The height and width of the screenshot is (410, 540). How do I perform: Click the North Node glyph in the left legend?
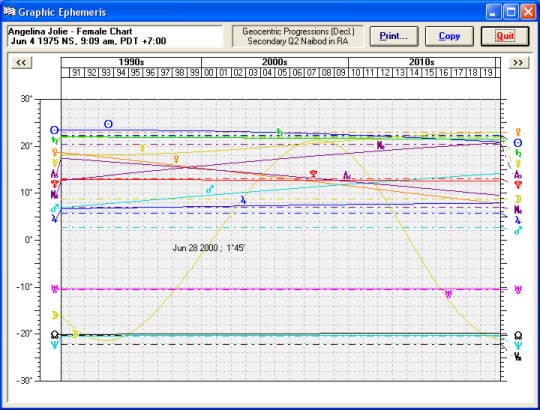tap(54, 334)
